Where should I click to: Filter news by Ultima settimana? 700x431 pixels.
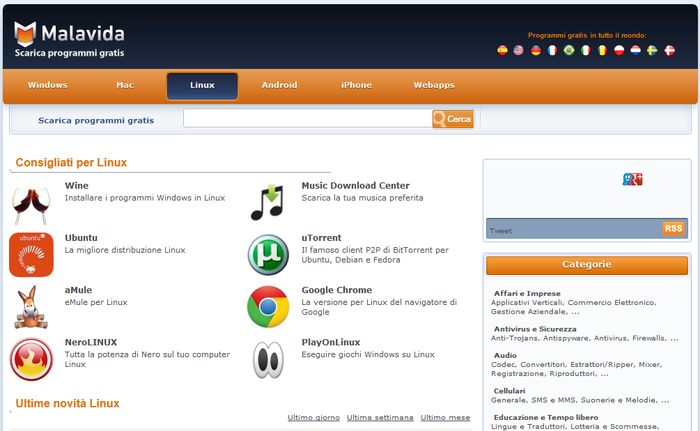point(380,417)
